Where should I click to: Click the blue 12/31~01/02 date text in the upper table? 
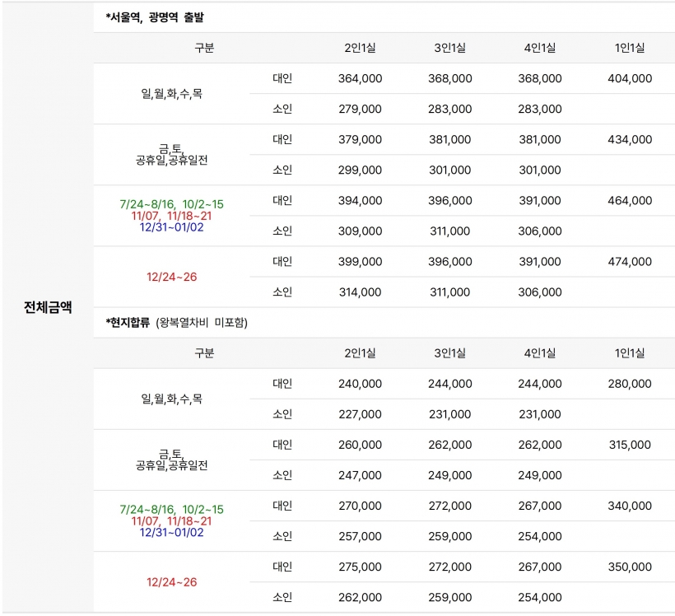coord(172,227)
